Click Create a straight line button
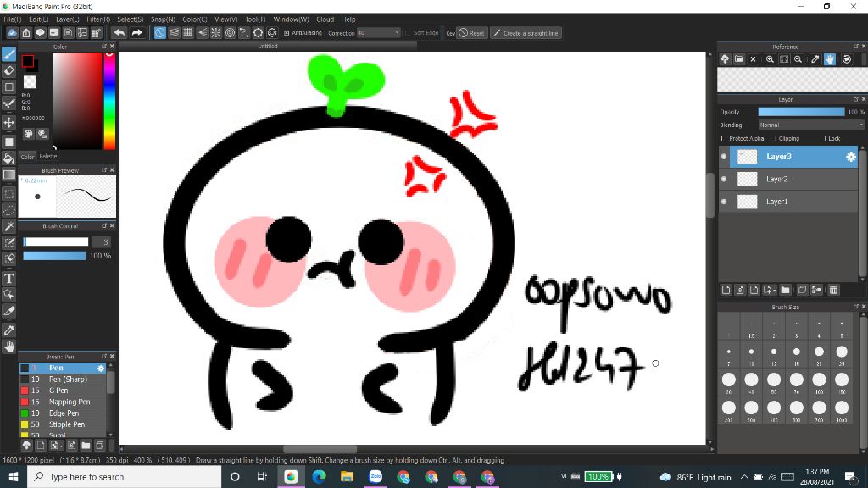868x488 pixels. point(526,33)
